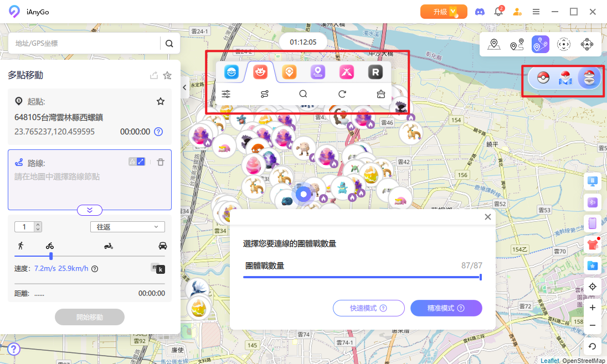The width and height of the screenshot is (607, 364).
Task: Select joystick movement mode icon
Action: [x=564, y=44]
